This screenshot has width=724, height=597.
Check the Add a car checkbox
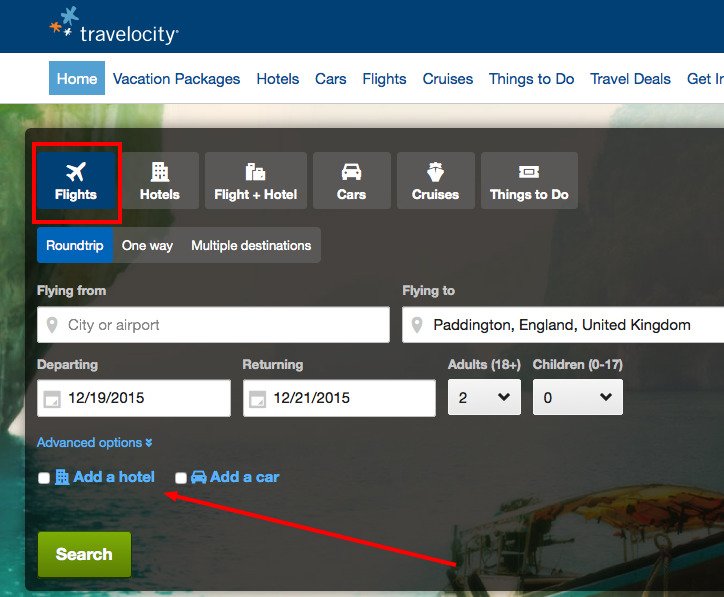pos(181,478)
